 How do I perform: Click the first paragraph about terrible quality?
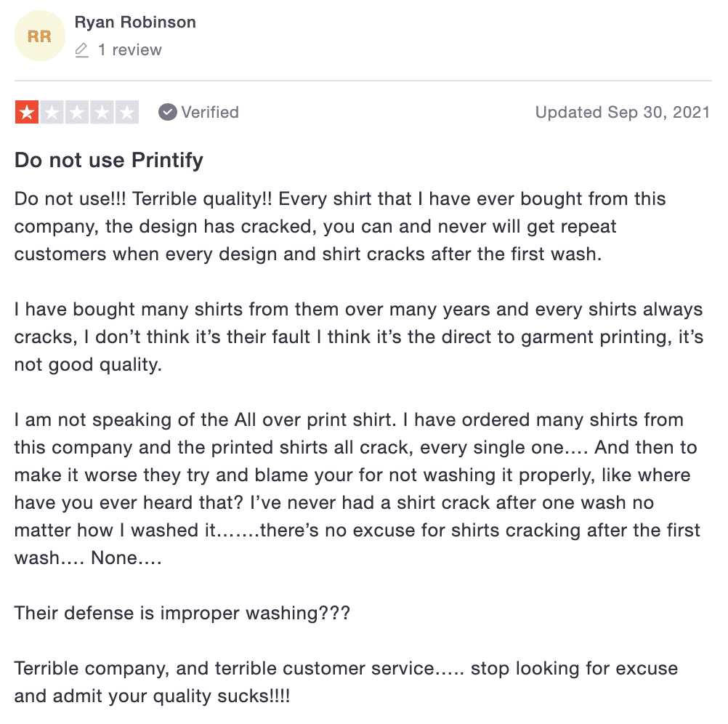click(340, 226)
